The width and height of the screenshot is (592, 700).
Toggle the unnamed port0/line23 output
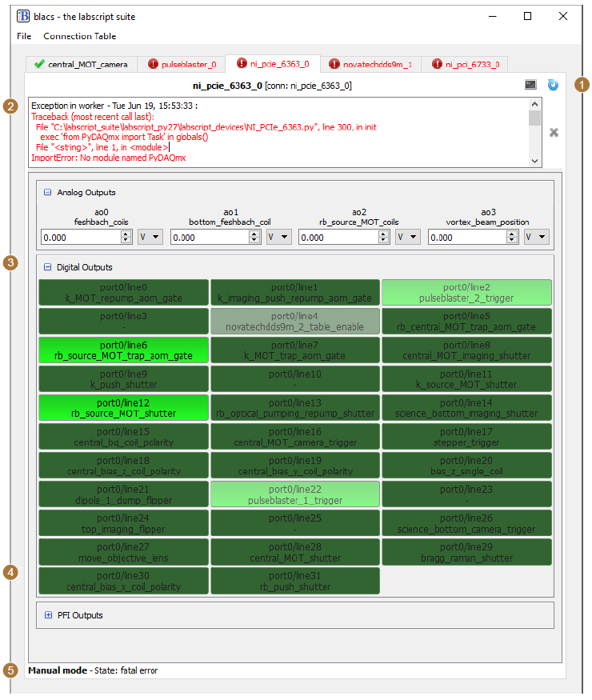pyautogui.click(x=466, y=494)
